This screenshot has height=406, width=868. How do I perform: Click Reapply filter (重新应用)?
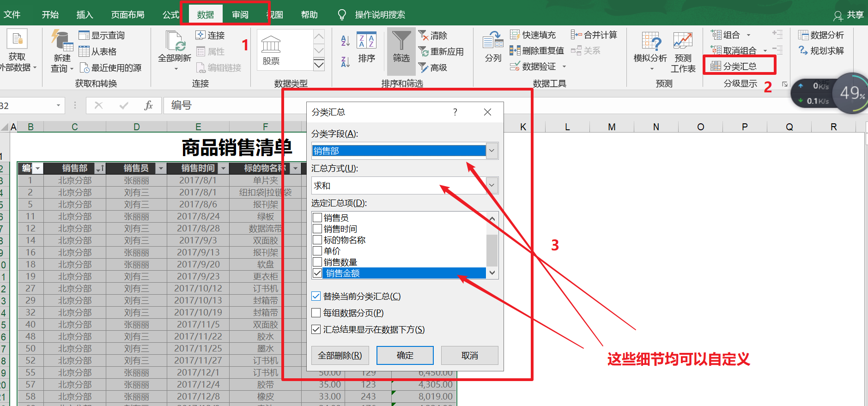point(441,51)
